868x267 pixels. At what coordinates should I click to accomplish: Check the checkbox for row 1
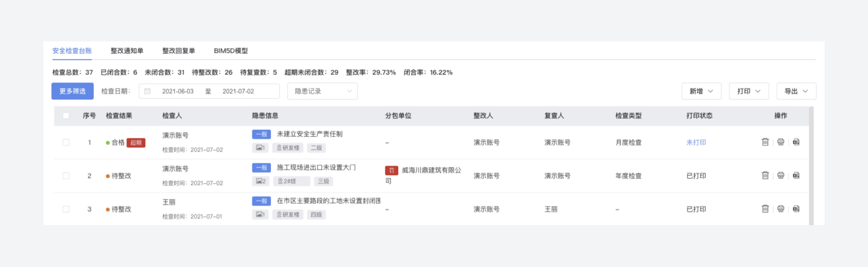[x=66, y=142]
